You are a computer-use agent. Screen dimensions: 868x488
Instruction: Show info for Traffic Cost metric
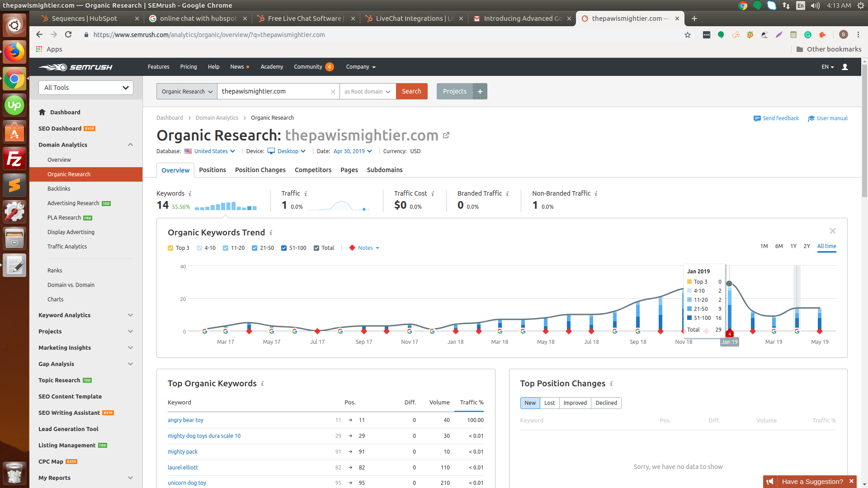pos(433,194)
